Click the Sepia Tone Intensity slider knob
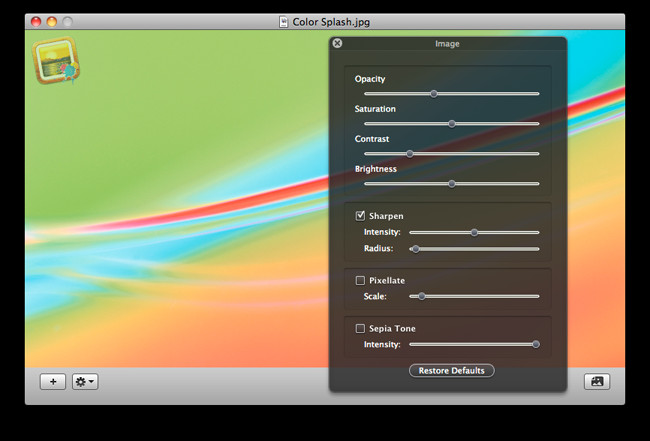650x441 pixels. click(536, 344)
